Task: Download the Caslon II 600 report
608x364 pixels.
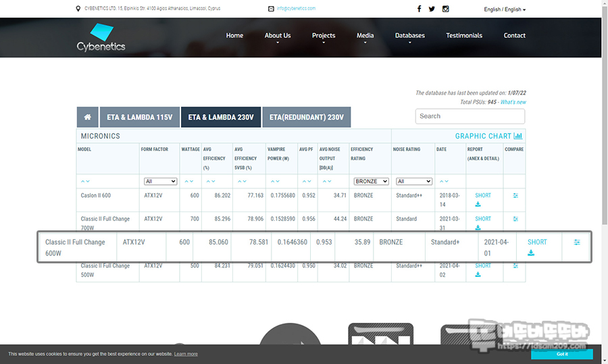Action: coord(478,205)
